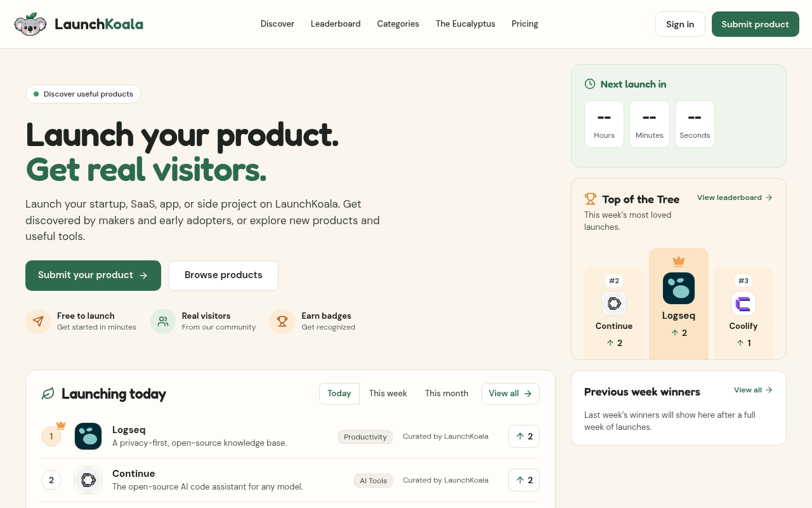Open Categories in the top navigation
The image size is (812, 508).
(398, 24)
